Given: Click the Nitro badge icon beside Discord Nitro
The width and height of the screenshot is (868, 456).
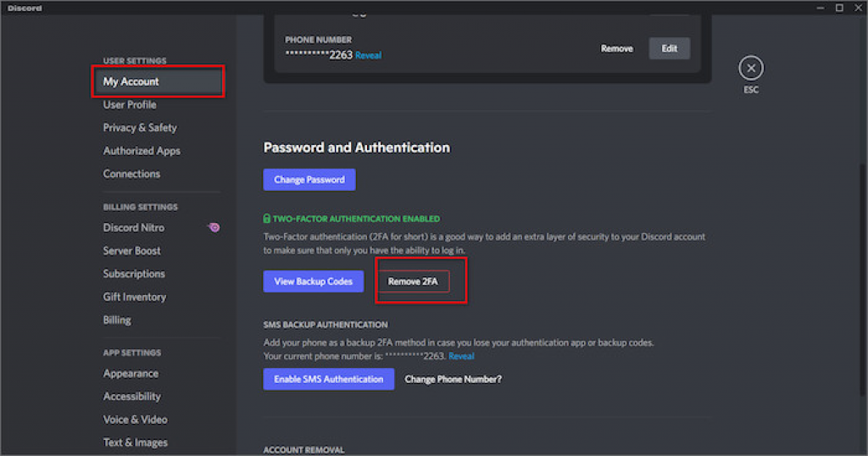Looking at the screenshot, I should click(x=214, y=227).
